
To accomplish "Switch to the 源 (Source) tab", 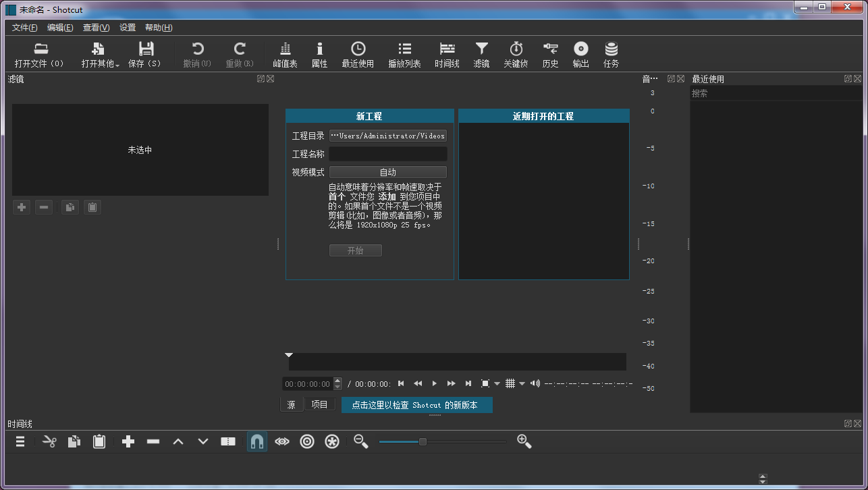I will 292,404.
